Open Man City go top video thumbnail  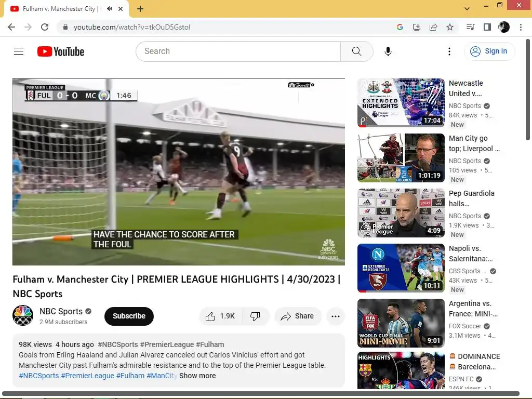click(x=401, y=158)
